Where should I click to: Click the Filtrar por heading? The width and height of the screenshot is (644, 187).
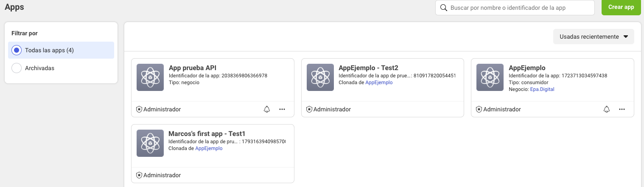(25, 33)
